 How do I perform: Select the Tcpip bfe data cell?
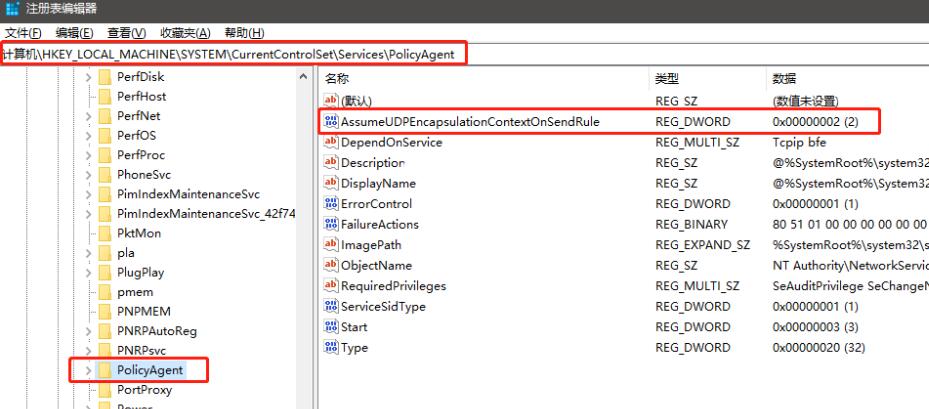pyautogui.click(x=799, y=142)
